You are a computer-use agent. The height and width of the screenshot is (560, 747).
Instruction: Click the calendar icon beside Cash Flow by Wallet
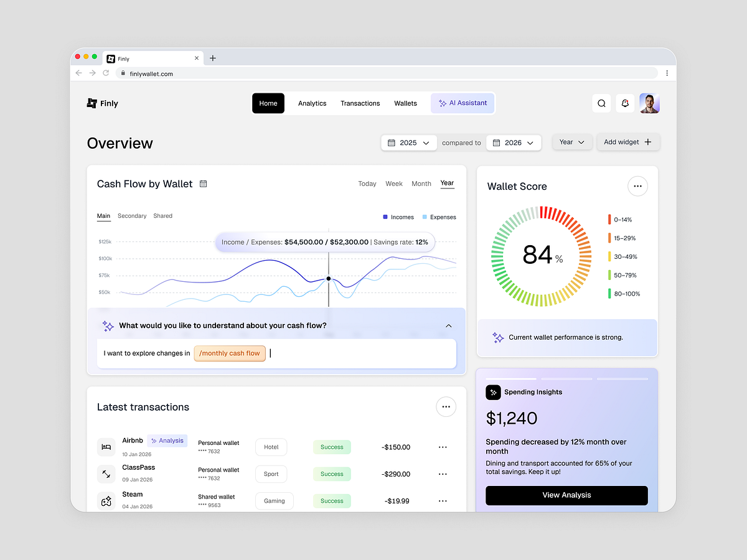click(204, 184)
